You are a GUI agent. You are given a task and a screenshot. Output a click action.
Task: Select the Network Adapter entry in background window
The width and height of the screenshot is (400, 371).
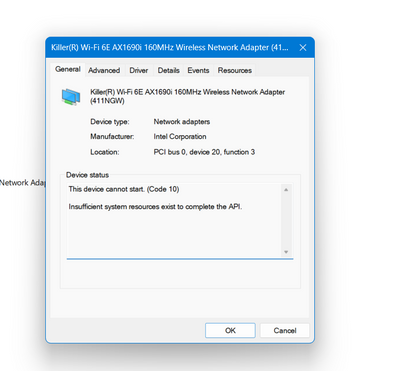click(23, 183)
